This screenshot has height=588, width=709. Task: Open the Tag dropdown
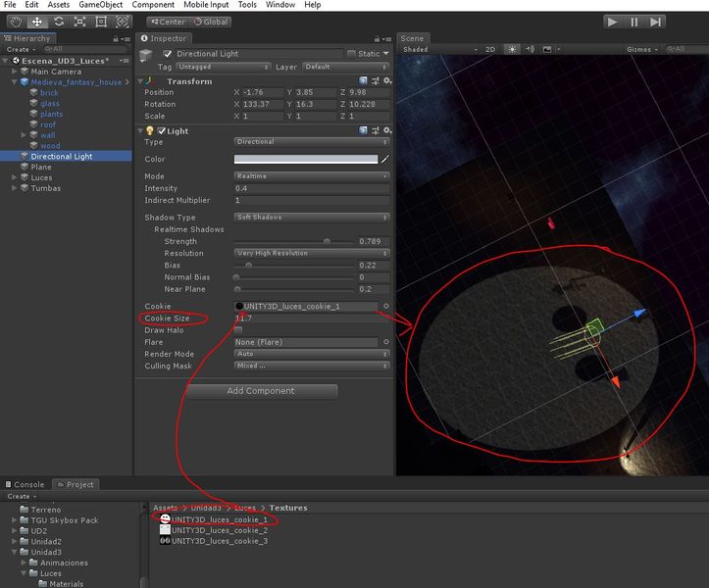(224, 67)
